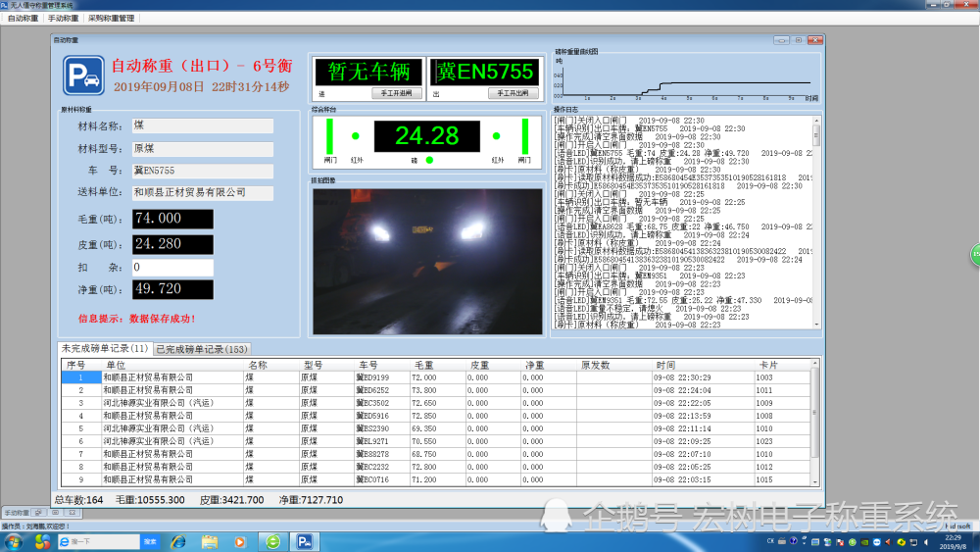980x552 pixels.
Task: Click the captured vehicle camera image
Action: tap(427, 262)
